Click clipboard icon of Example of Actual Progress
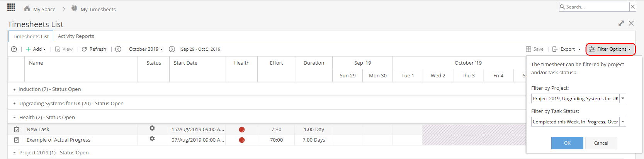644x159 pixels. (17, 140)
